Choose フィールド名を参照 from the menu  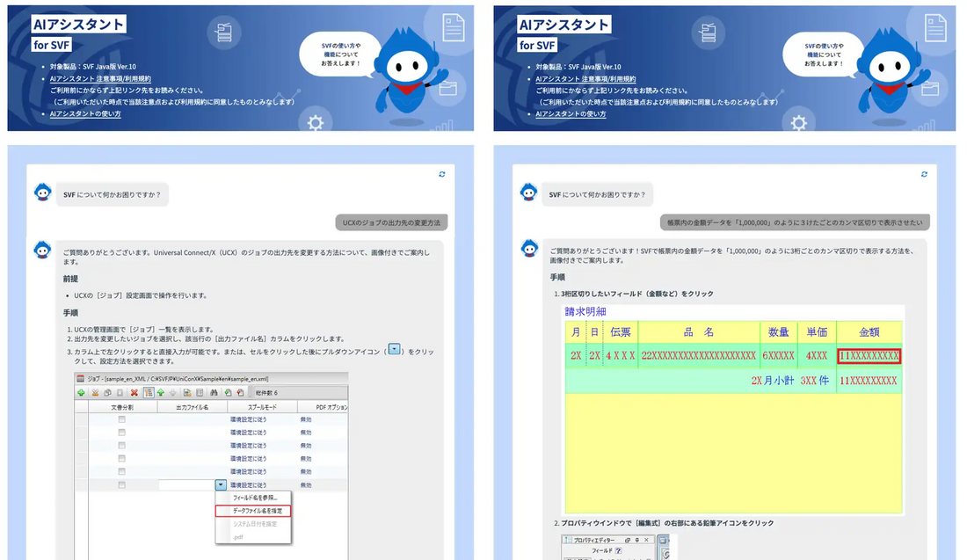(254, 498)
